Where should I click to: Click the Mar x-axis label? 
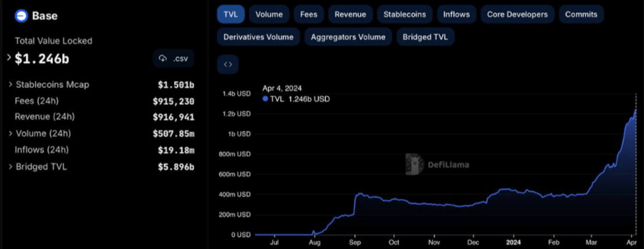(593, 243)
